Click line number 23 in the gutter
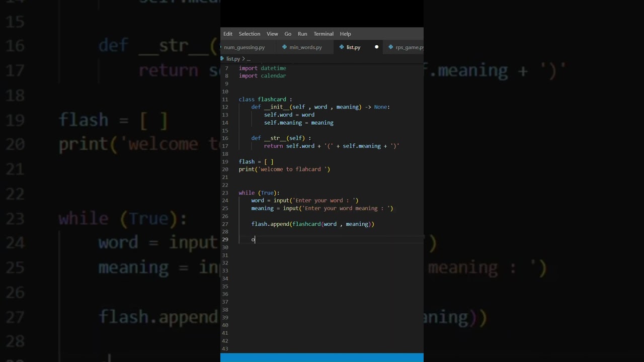 [x=225, y=193]
